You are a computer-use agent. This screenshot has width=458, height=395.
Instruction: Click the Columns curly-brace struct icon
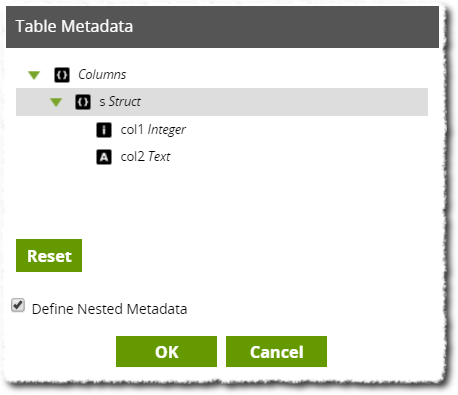pyautogui.click(x=62, y=75)
